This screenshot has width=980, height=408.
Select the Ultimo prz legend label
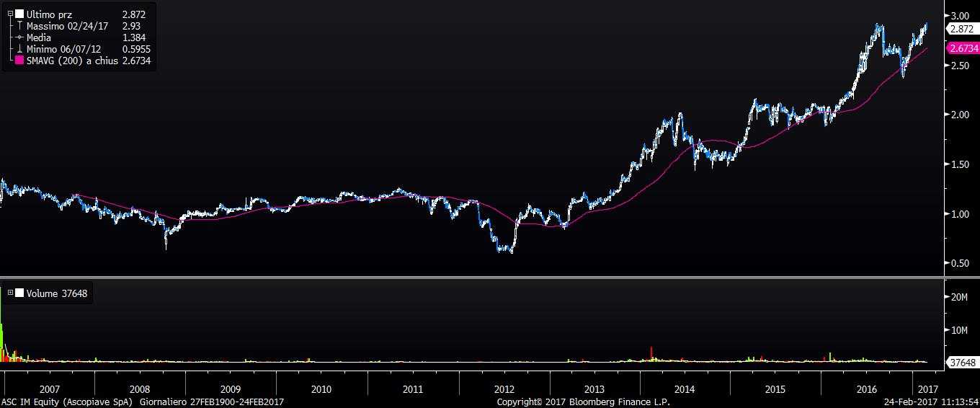click(x=49, y=14)
